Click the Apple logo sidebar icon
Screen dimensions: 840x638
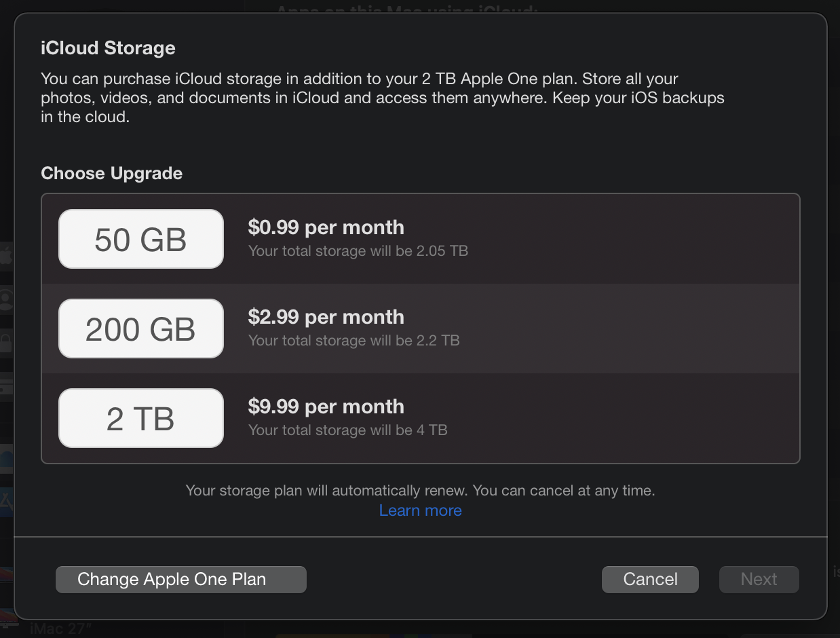tap(6, 257)
